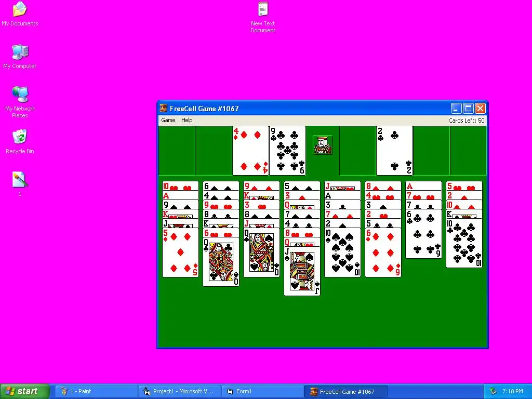Click the 7:18 PM clock
532x399 pixels.
point(513,391)
